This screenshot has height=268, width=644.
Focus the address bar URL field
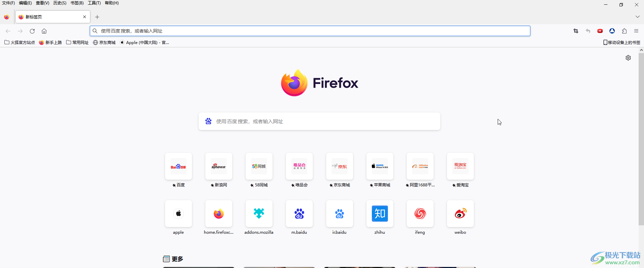pyautogui.click(x=310, y=31)
